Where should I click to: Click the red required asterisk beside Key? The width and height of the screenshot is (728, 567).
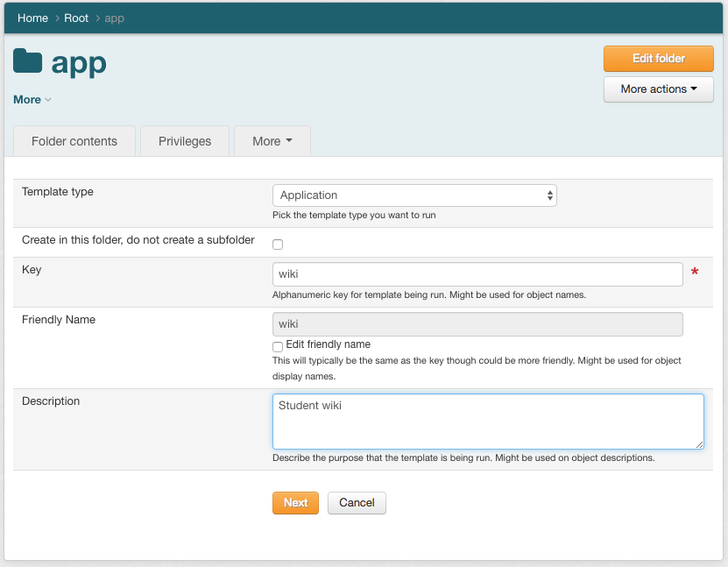tap(695, 273)
